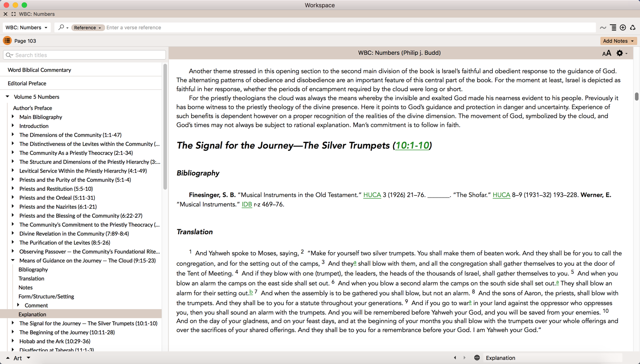Viewport: 640px width, 364px height.
Task: Toggle the orange table of contents button
Action: click(7, 41)
